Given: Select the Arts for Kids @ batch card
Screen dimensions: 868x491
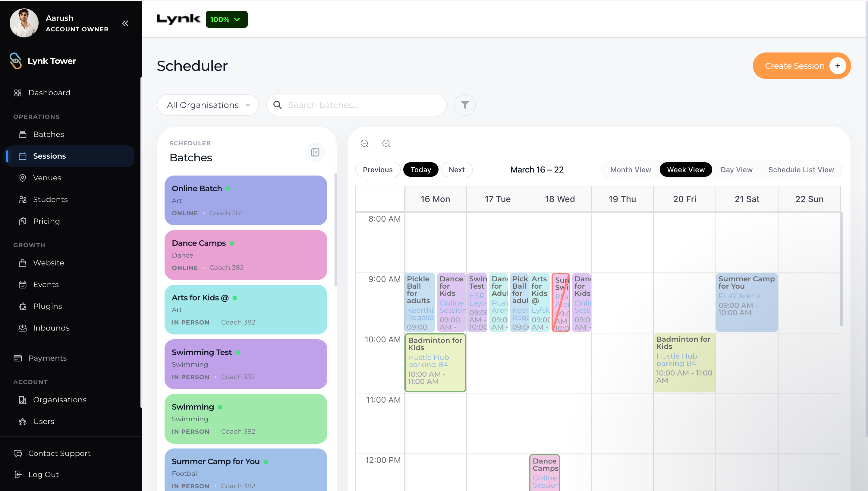Looking at the screenshot, I should click(246, 309).
